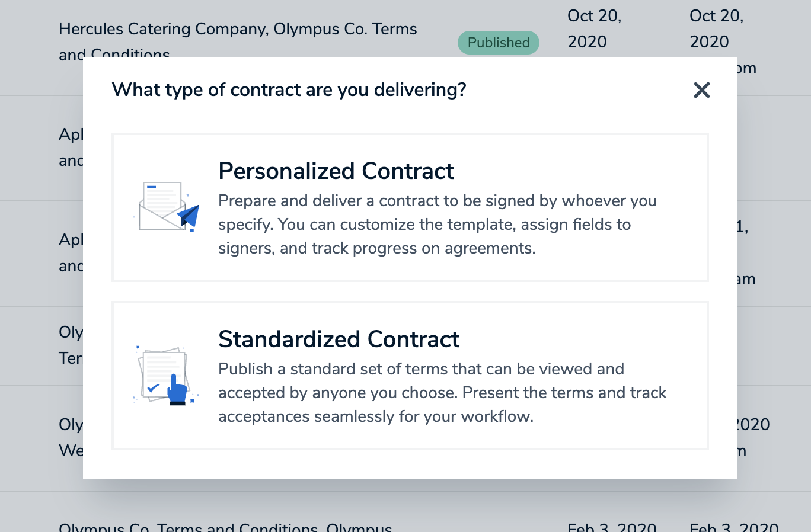Viewport: 811px width, 532px height.
Task: Click the dialog title asking contract type
Action: pos(289,89)
